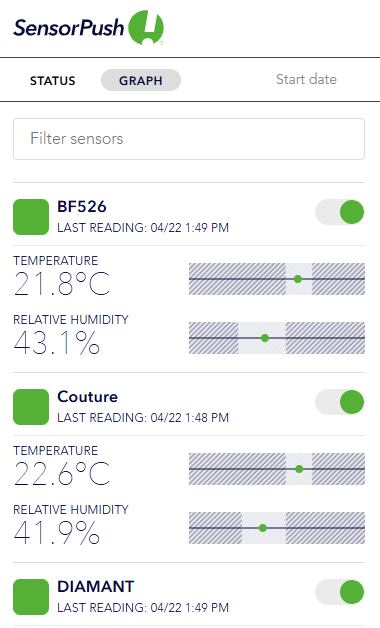Toggle off the BF526 sensor switch
The height and width of the screenshot is (628, 380).
tap(340, 212)
